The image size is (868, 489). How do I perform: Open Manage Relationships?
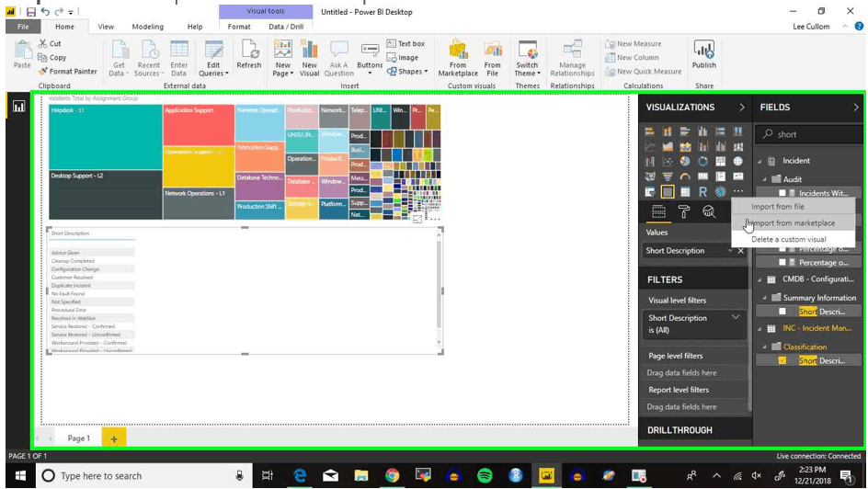pyautogui.click(x=573, y=58)
